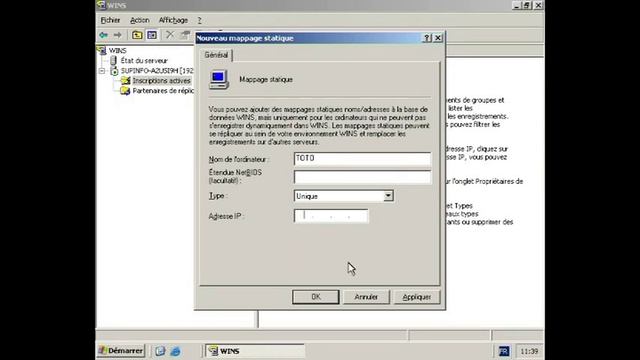Select Inscriptions actives tree item
640x360 pixels.
tap(162, 81)
